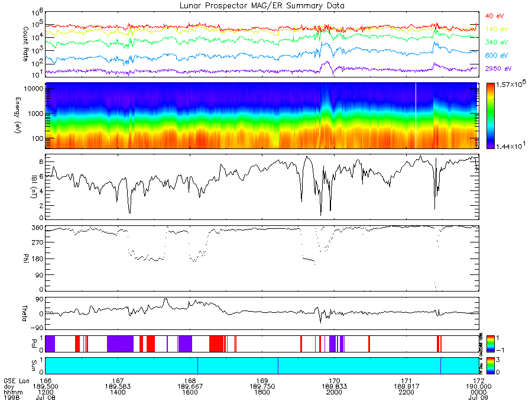Screen dimensions: 532x414
Task: Click the 'Jul 08' date label
Action: [46, 397]
